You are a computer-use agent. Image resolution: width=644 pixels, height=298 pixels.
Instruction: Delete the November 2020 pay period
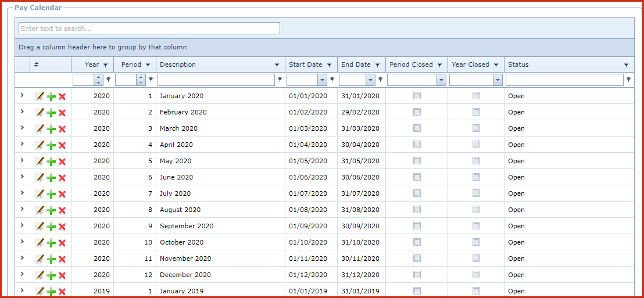coord(62,259)
